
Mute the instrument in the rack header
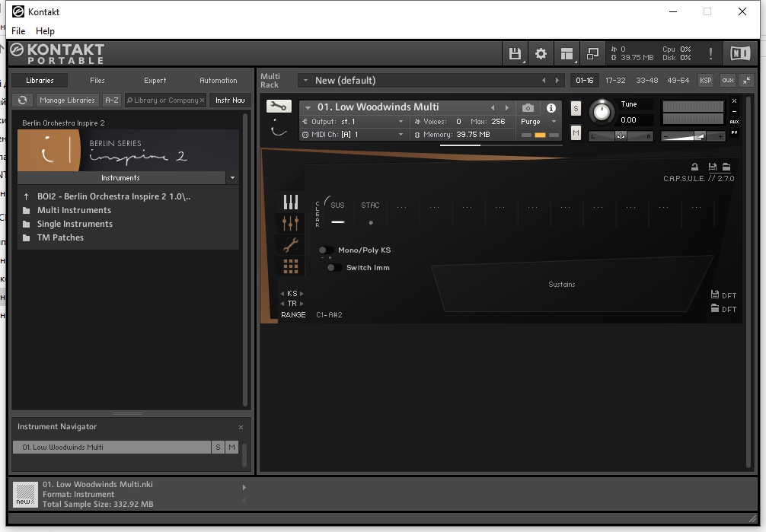pos(576,132)
